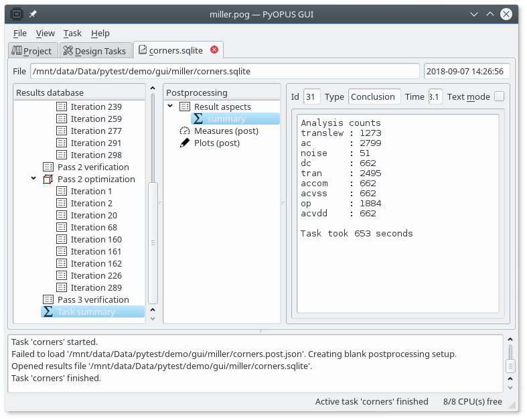Click the Pass 3 verification icon

48,300
